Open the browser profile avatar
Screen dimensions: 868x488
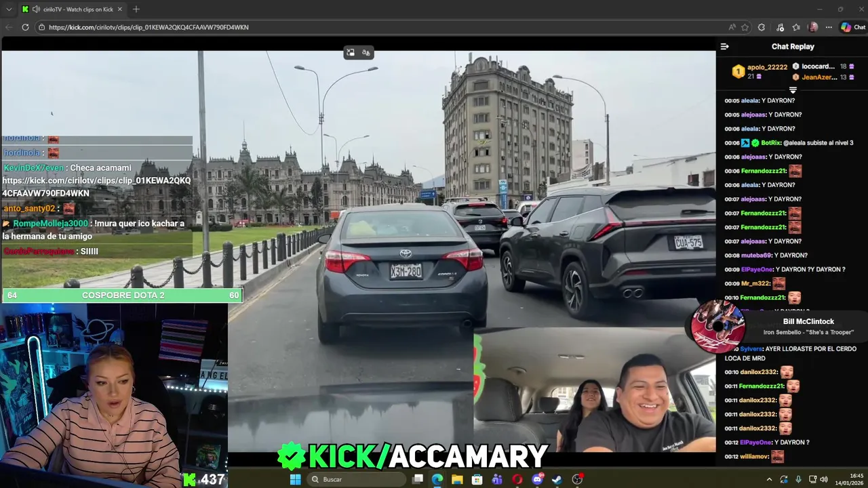tap(813, 27)
